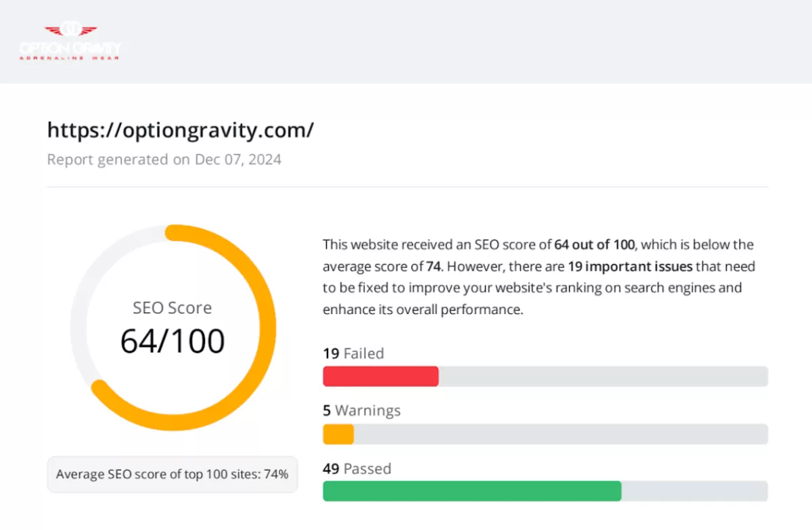The height and width of the screenshot is (530, 812).
Task: Open the https://optiongravity.com/ URL heading
Action: (181, 130)
